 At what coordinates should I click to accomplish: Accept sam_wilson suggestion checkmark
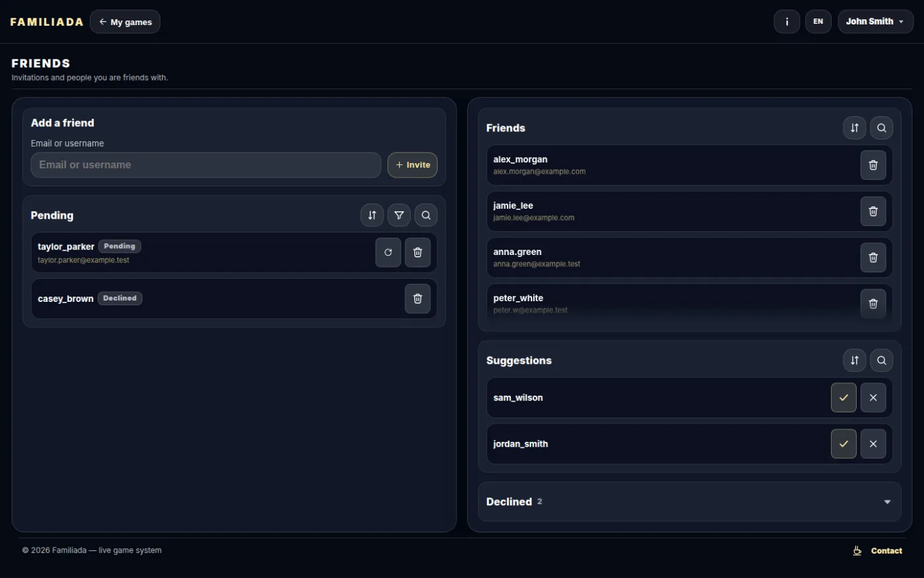click(843, 398)
